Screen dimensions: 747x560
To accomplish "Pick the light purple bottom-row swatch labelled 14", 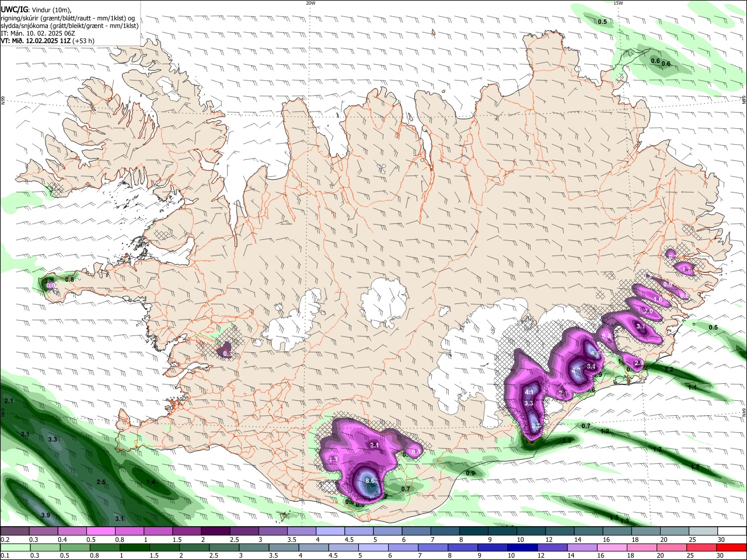I will click(x=581, y=547).
